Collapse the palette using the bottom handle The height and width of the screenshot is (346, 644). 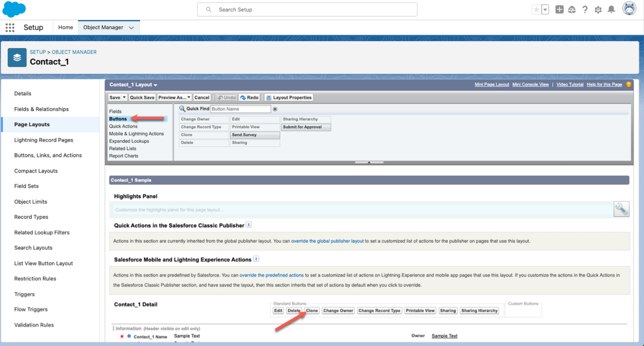point(369,162)
